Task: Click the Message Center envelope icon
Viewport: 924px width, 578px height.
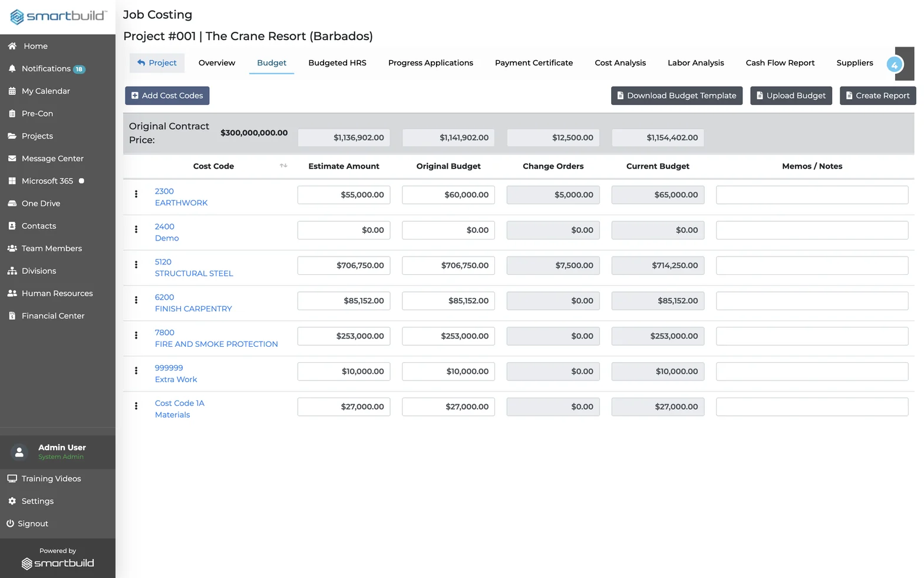Action: coord(12,158)
